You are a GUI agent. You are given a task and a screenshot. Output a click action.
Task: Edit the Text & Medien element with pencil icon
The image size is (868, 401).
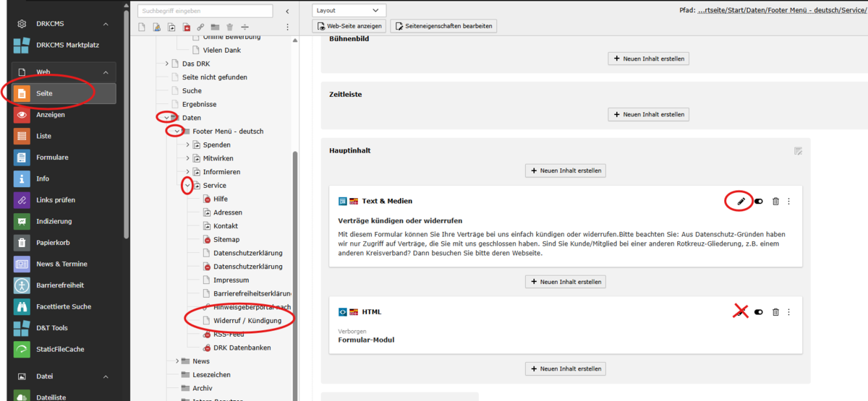coord(741,202)
